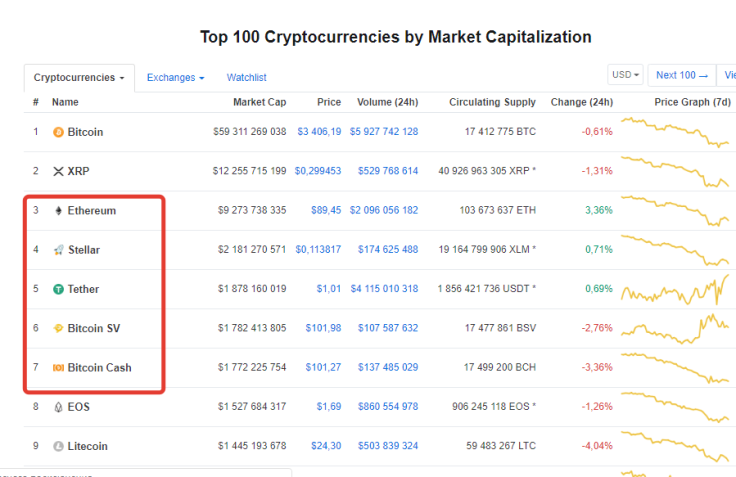Select Bitcoin market cap $59 311 269 038

tap(250, 132)
